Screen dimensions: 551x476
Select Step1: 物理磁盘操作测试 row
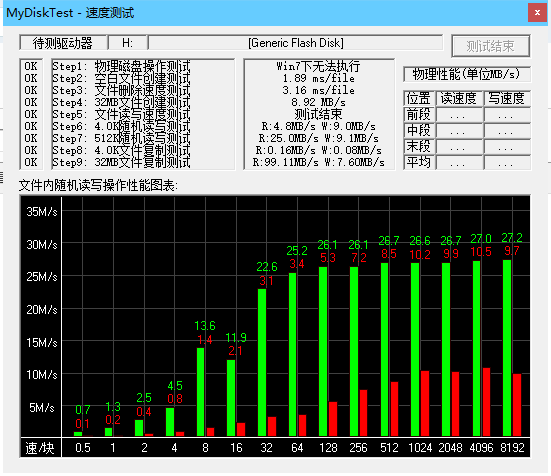point(122,66)
